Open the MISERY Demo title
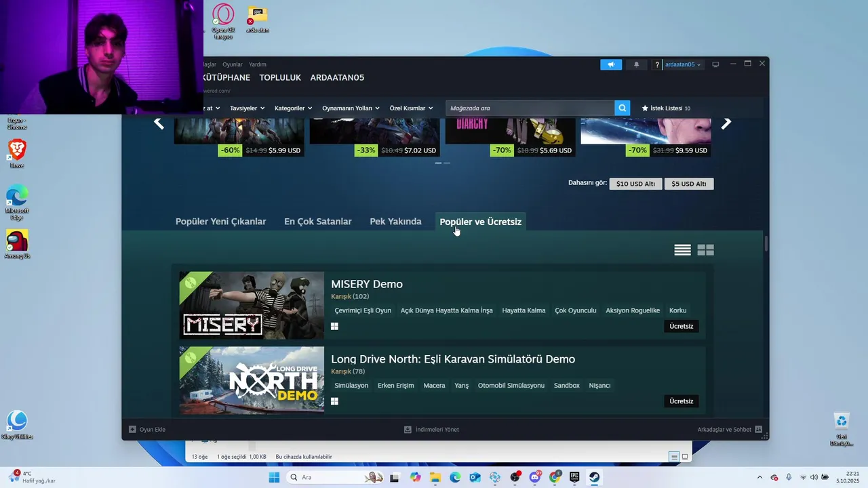This screenshot has height=488, width=868. 366,284
